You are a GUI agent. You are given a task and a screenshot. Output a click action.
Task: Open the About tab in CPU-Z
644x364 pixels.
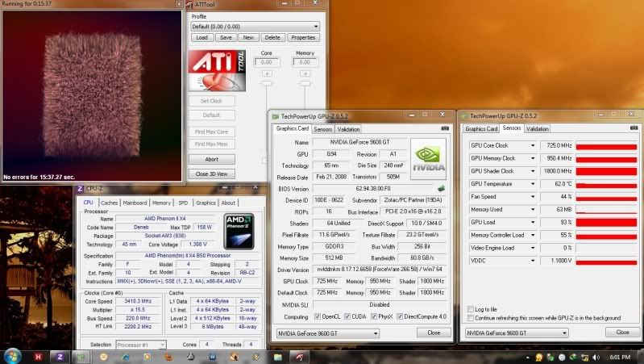pyautogui.click(x=228, y=203)
